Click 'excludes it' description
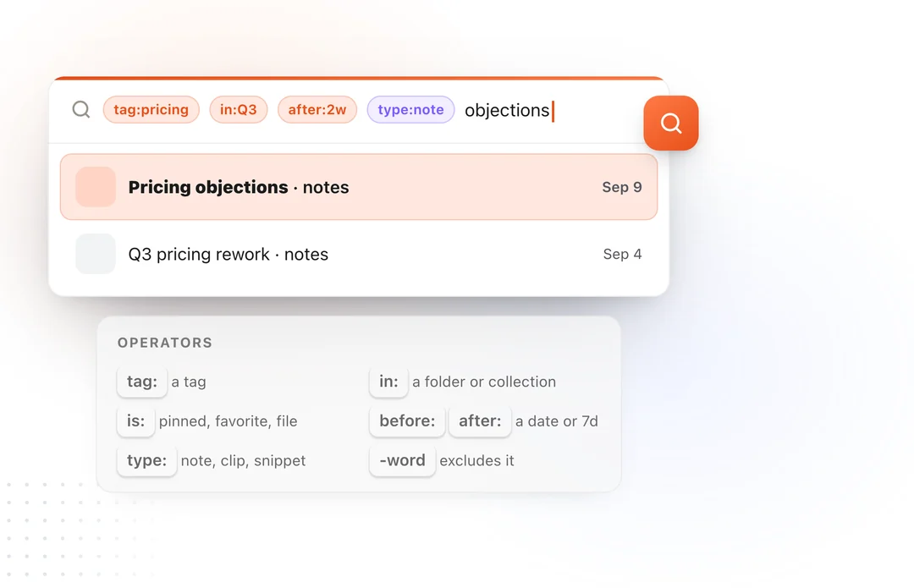Viewport: 914px width, 588px height. pos(476,460)
